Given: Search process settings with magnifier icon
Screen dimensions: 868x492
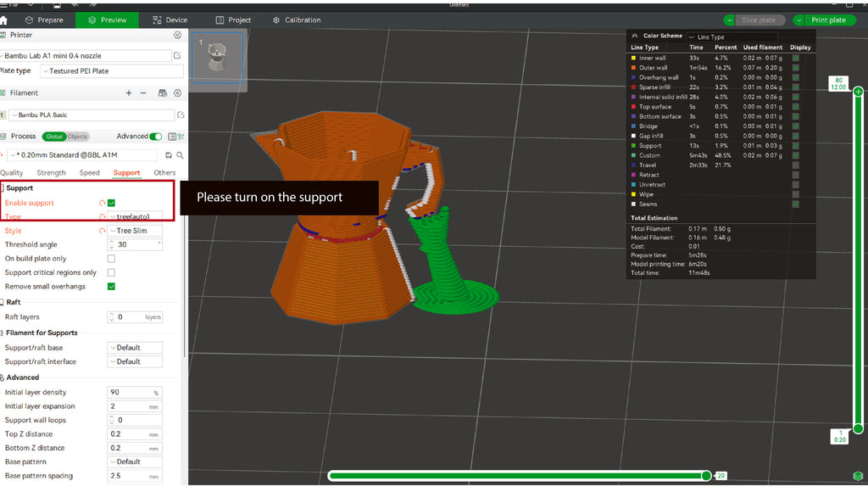Looking at the screenshot, I should coord(180,155).
